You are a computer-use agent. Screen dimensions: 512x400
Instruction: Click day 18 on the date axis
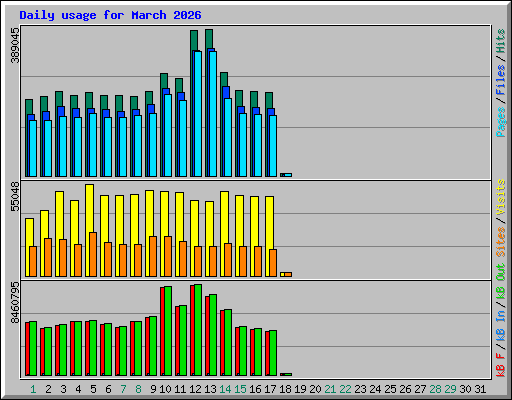point(285,389)
